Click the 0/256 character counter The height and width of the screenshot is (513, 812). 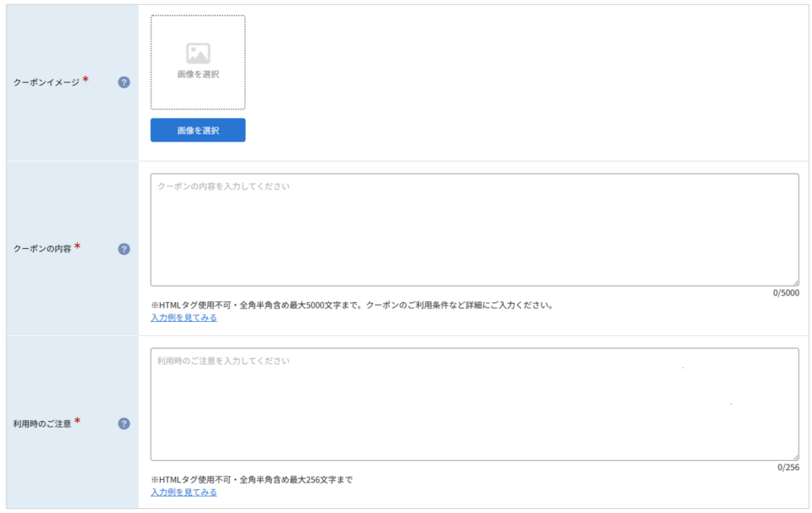point(788,468)
